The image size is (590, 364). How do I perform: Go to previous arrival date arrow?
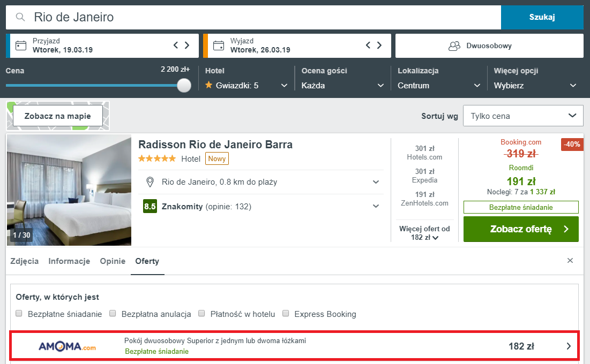(x=176, y=45)
